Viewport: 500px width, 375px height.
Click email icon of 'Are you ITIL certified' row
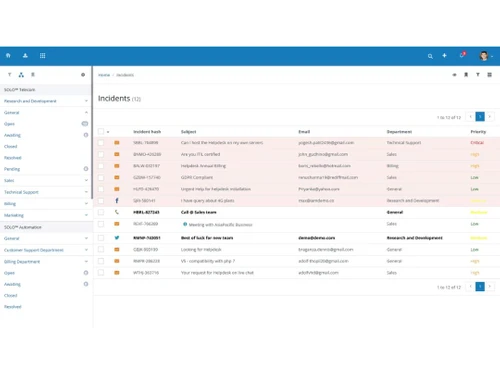(117, 154)
